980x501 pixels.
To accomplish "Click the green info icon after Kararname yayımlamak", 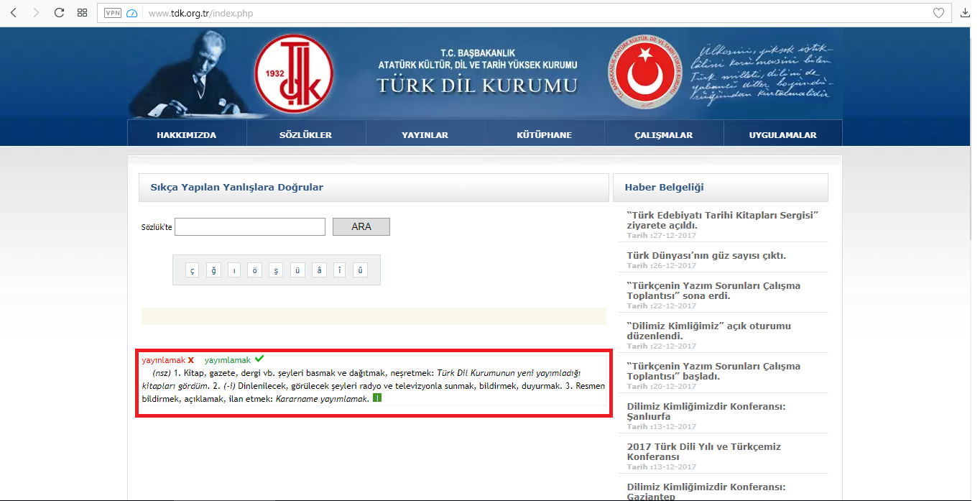I will [376, 399].
